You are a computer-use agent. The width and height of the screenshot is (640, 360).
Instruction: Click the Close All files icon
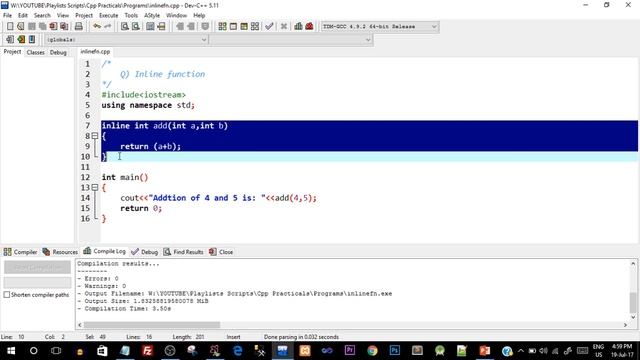[64, 27]
